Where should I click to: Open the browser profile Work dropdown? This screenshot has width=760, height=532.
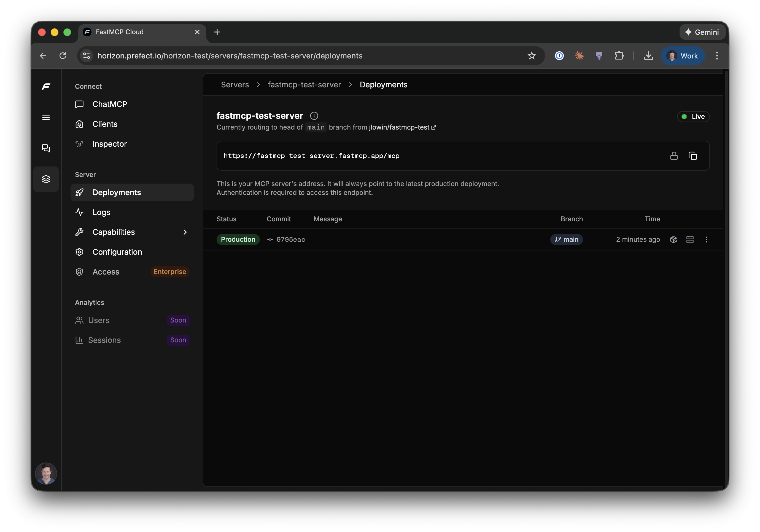click(683, 56)
